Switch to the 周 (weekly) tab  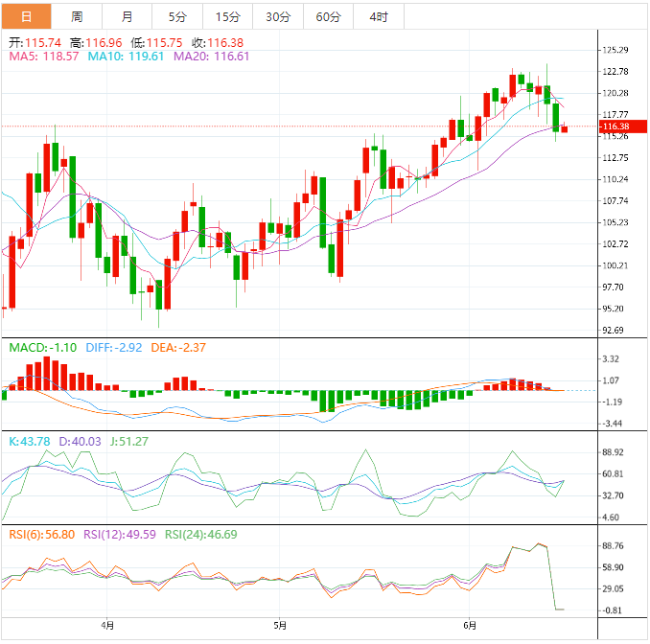tap(77, 16)
